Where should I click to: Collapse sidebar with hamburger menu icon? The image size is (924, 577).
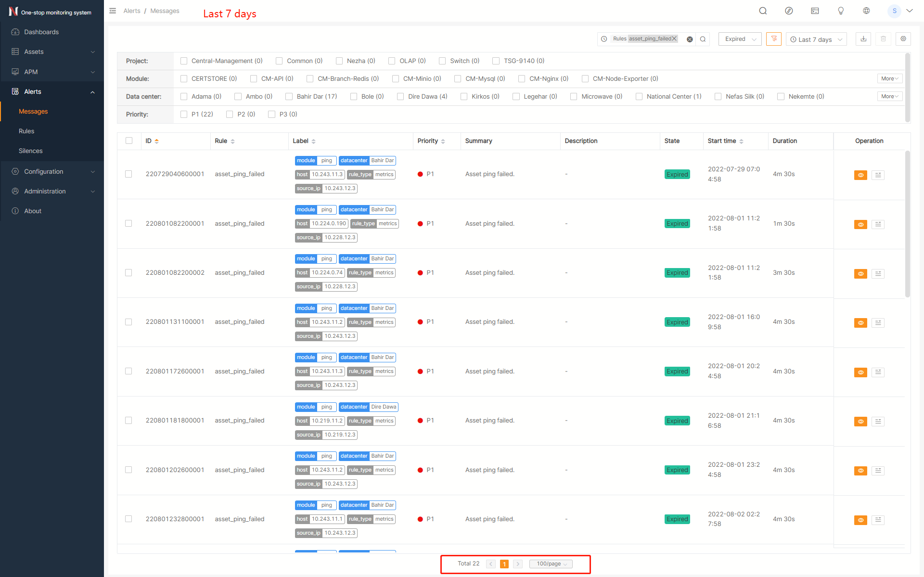113,11
